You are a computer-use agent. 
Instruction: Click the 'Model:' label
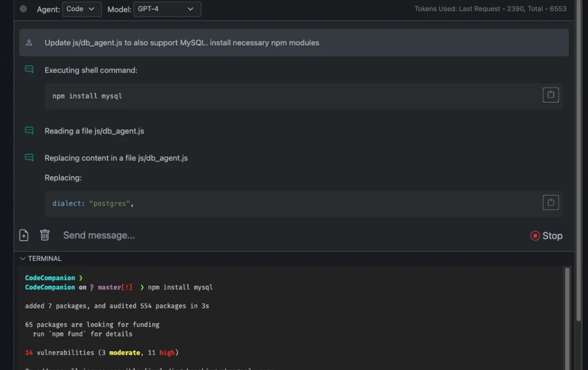click(119, 9)
